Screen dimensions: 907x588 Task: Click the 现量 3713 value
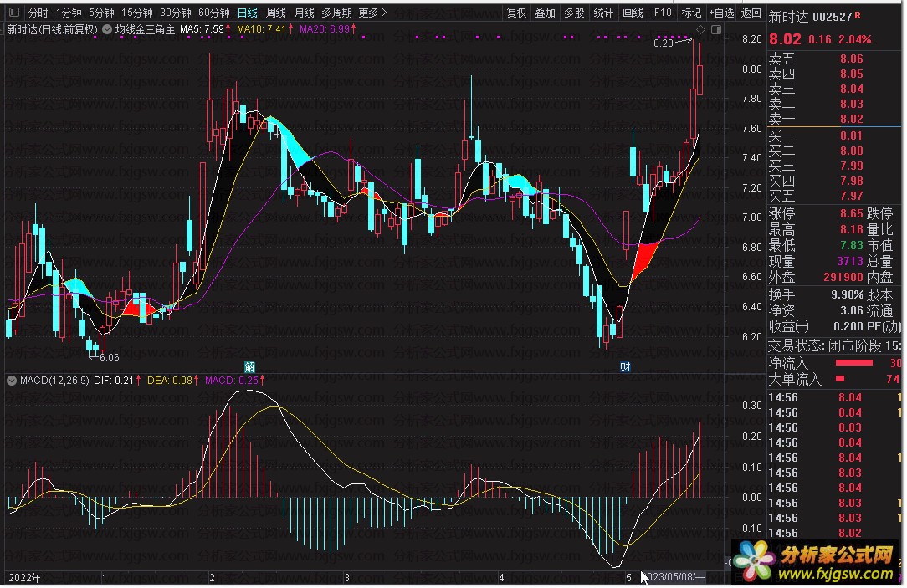[x=850, y=261]
